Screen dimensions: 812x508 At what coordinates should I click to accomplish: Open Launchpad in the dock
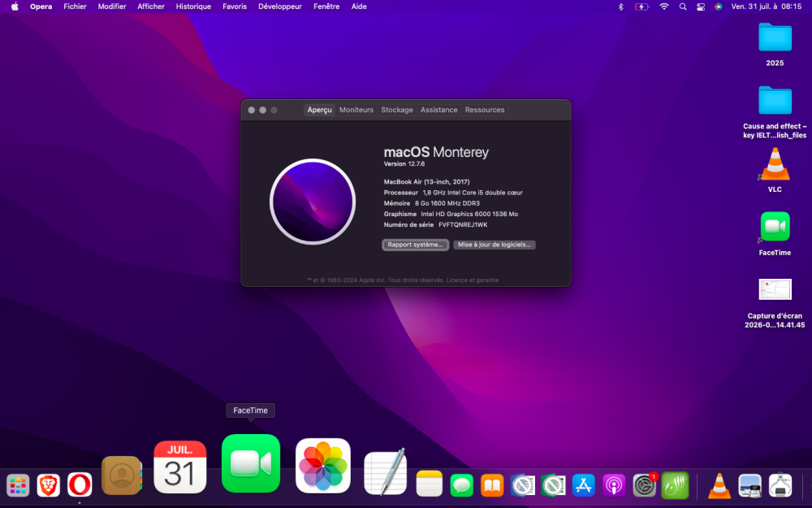point(18,485)
